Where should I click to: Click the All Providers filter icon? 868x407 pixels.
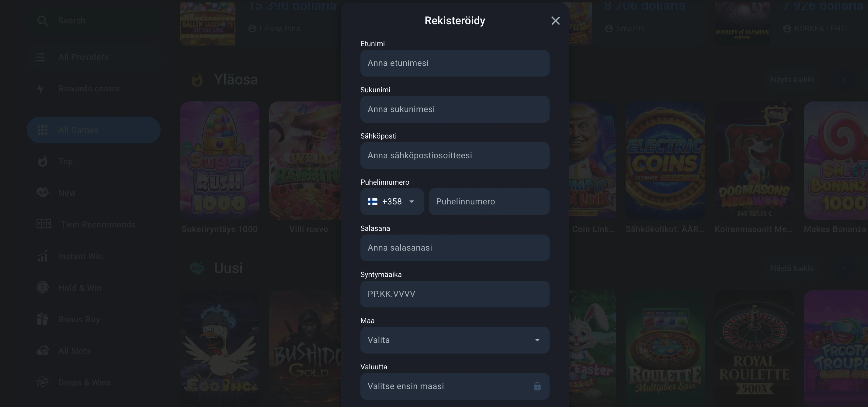pos(40,57)
